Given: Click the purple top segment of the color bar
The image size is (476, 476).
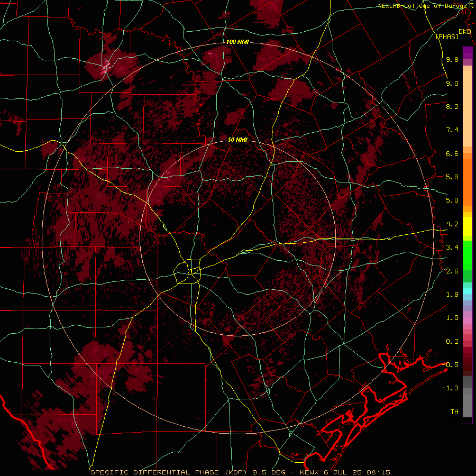Looking at the screenshot, I should click(467, 53).
